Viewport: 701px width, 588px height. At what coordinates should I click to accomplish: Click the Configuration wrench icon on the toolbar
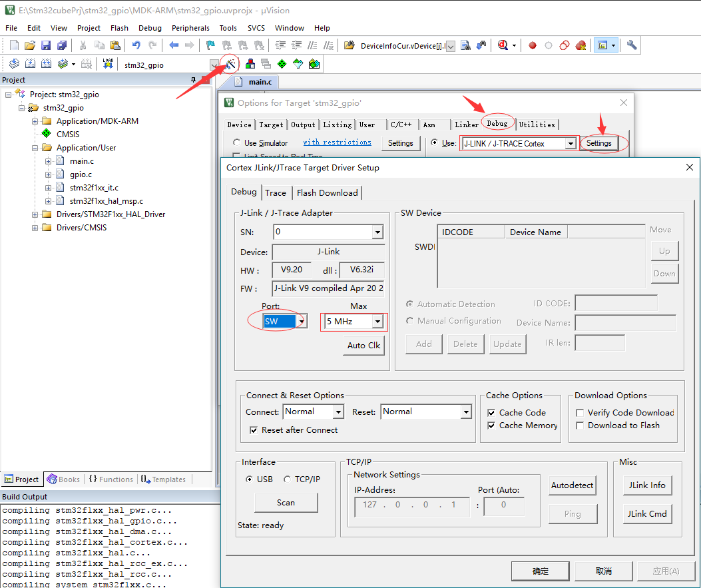[x=631, y=45]
